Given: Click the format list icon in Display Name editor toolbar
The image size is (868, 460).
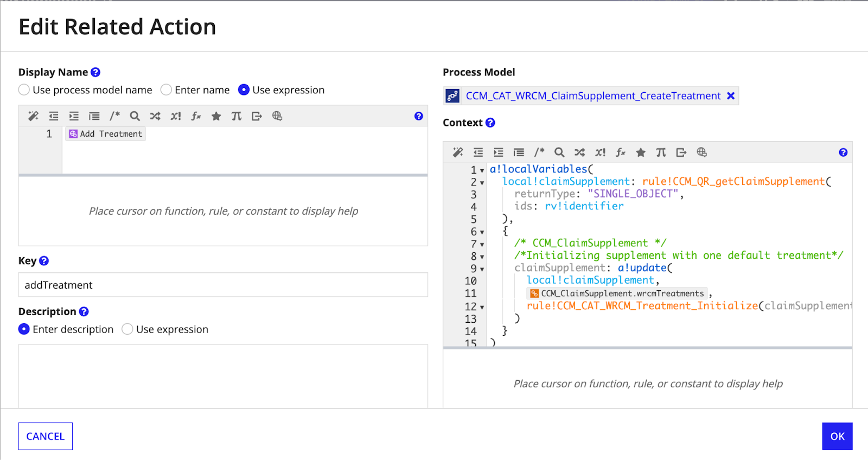Looking at the screenshot, I should click(94, 116).
